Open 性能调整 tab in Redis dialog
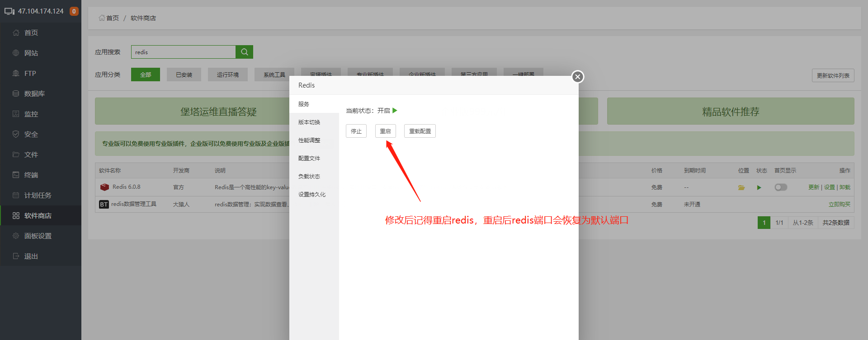This screenshot has width=868, height=340. pos(309,140)
